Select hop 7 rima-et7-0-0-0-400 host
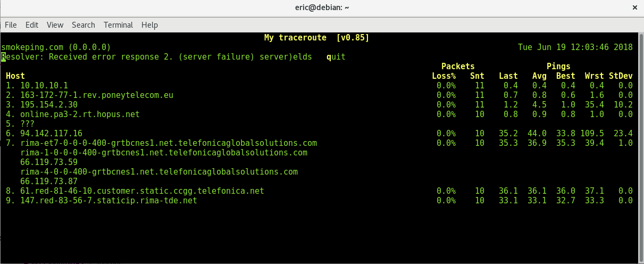 tap(169, 143)
